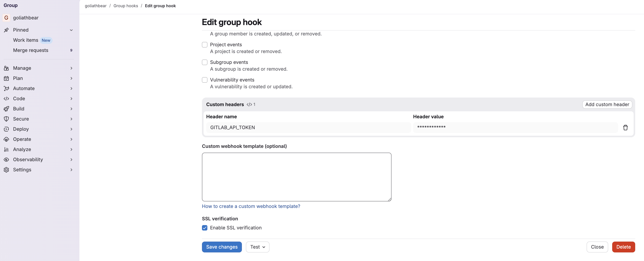The height and width of the screenshot is (261, 644).
Task: Delete the GITLAB_API_TOKEN header with trash icon
Action: pos(625,128)
